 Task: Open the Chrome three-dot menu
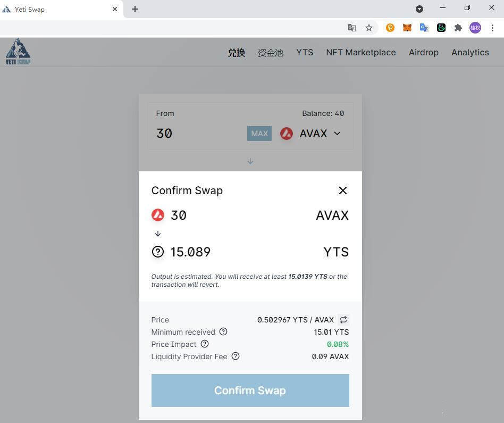[492, 28]
